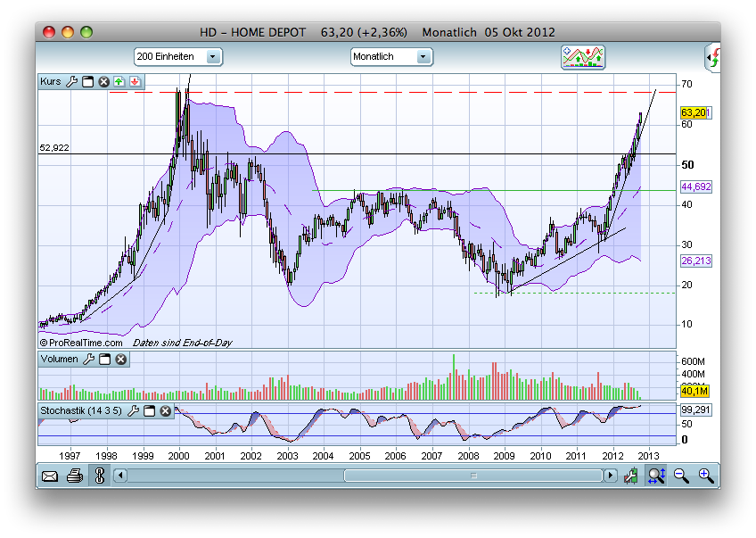Image resolution: width=756 pixels, height=538 pixels.
Task: Minimize window with yellow button
Action: point(68,32)
